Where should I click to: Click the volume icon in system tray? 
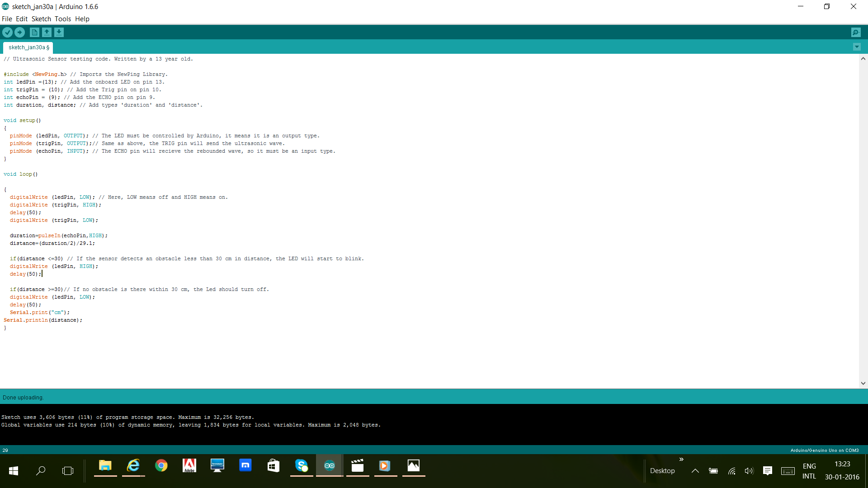tap(749, 471)
